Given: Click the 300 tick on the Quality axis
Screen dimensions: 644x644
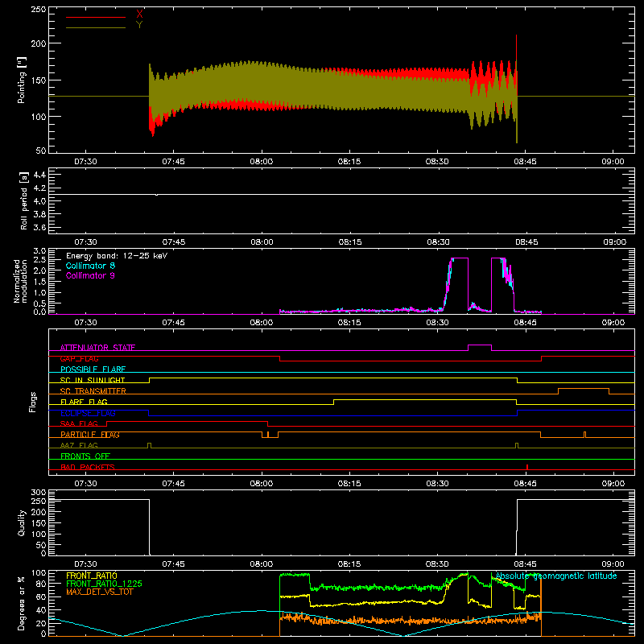Looking at the screenshot, I should [38, 493].
